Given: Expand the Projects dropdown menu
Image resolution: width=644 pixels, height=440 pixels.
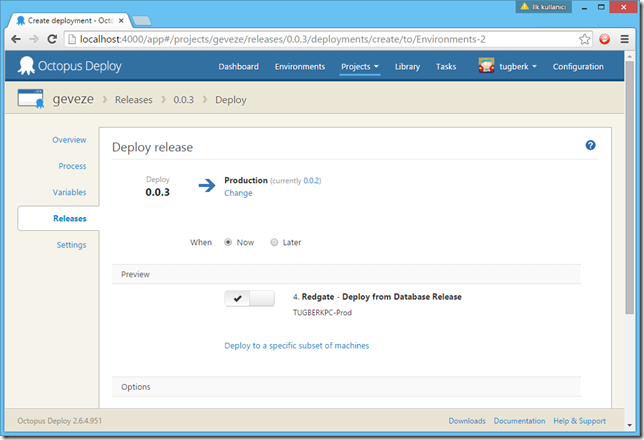Looking at the screenshot, I should 360,67.
